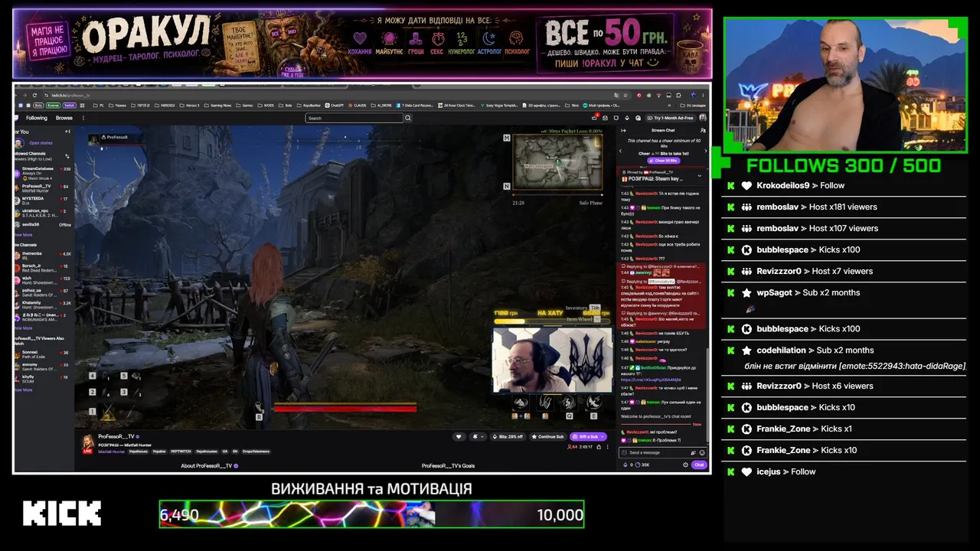Image resolution: width=980 pixels, height=551 pixels.
Task: Click the Continue Sub button
Action: 548,437
